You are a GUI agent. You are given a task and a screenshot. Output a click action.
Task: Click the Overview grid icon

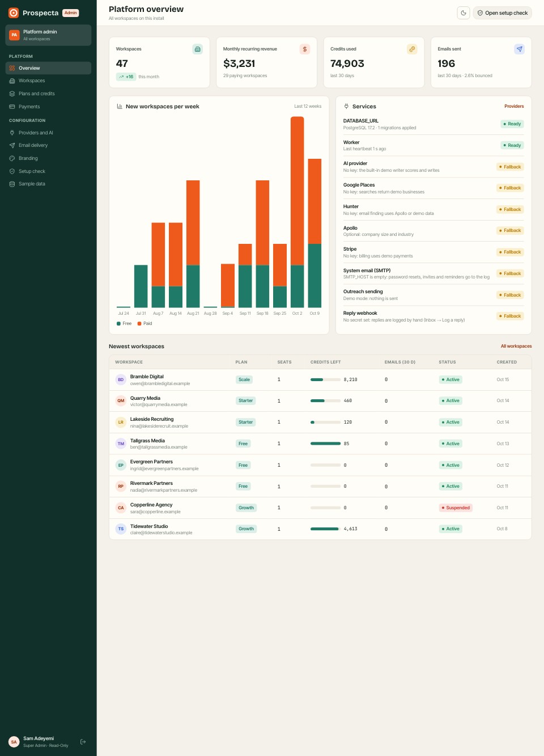12,68
